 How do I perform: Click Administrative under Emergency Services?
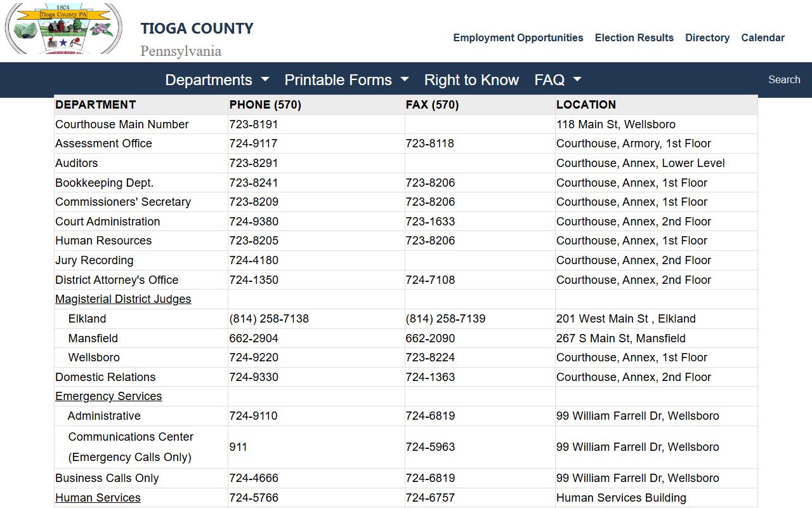coord(104,416)
